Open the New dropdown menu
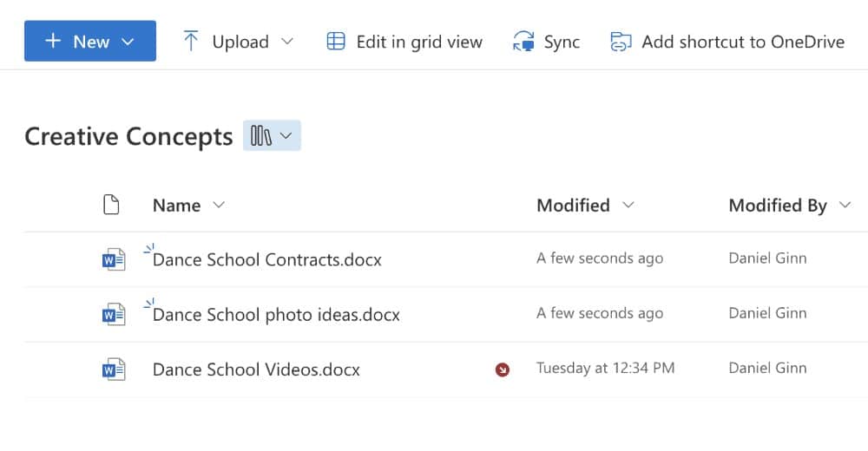868x451 pixels. [x=90, y=42]
